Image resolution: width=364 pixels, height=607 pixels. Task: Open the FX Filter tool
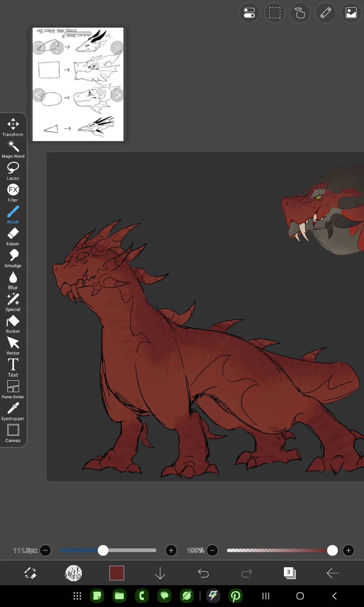tap(13, 193)
